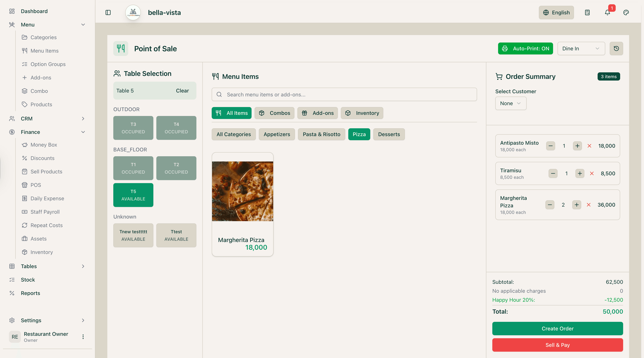Viewport: 644px width, 358px height.
Task: Open the Select Customer dropdown
Action: coord(511,103)
